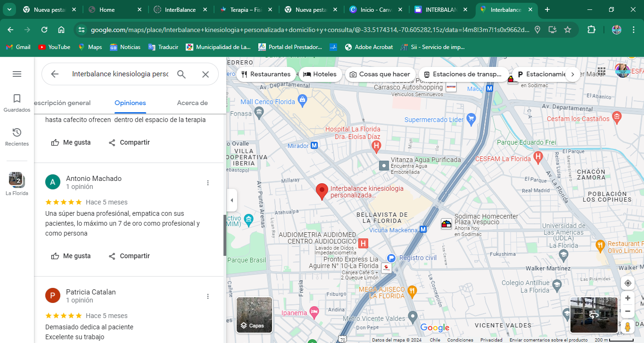This screenshot has height=343, width=644.
Task: Click the reviews panel vertical scrollbar
Action: pyautogui.click(x=224, y=236)
